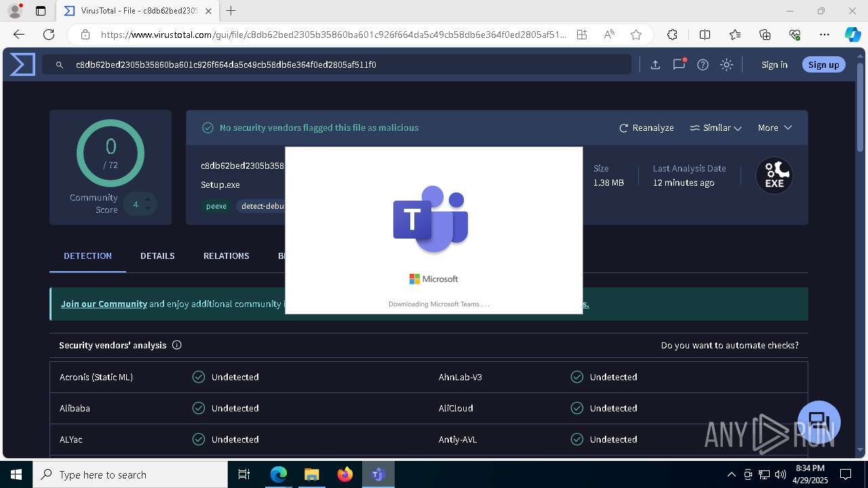
Task: Click the info icon beside Security vendors' analysis
Action: (177, 345)
